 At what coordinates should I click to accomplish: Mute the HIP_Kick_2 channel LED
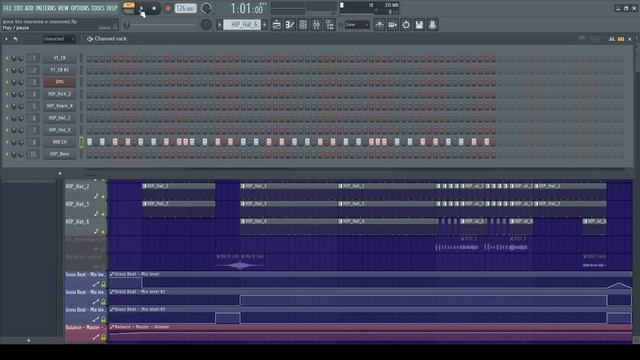[x=7, y=94]
